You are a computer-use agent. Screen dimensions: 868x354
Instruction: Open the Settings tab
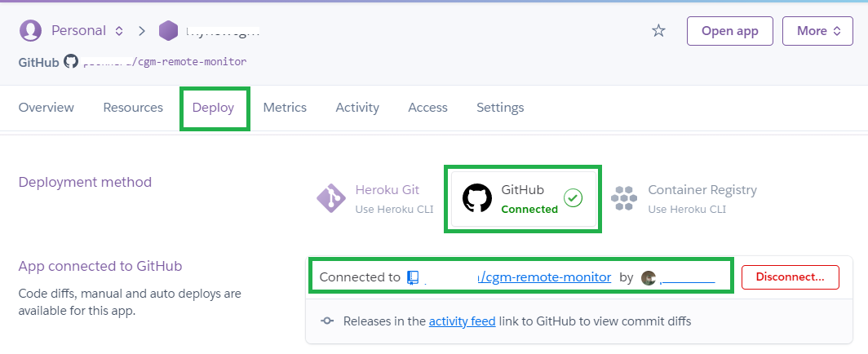point(500,108)
